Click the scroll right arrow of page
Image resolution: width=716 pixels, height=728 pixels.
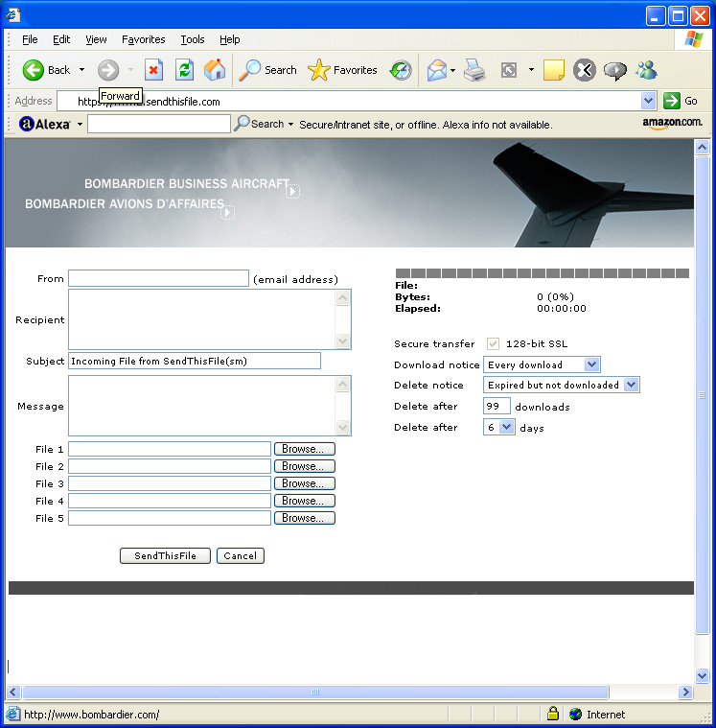point(685,692)
